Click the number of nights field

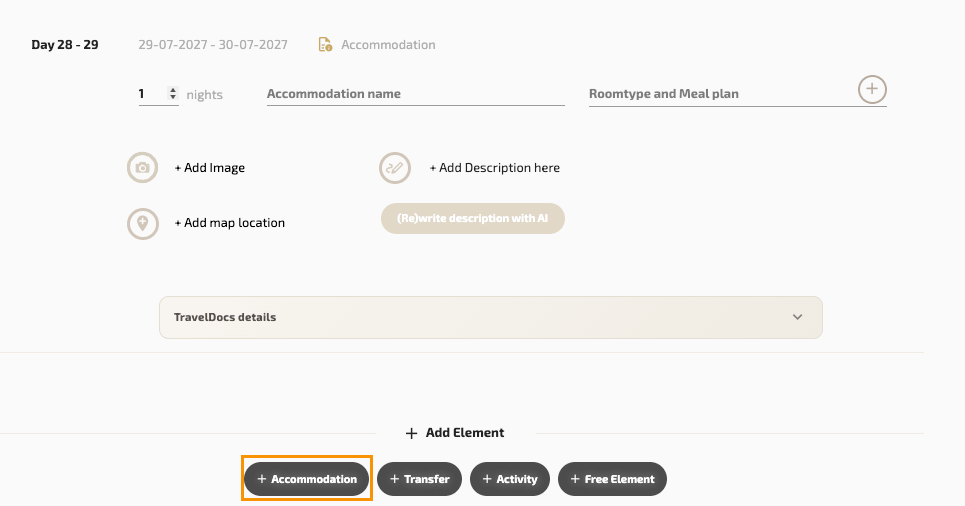[x=152, y=94]
